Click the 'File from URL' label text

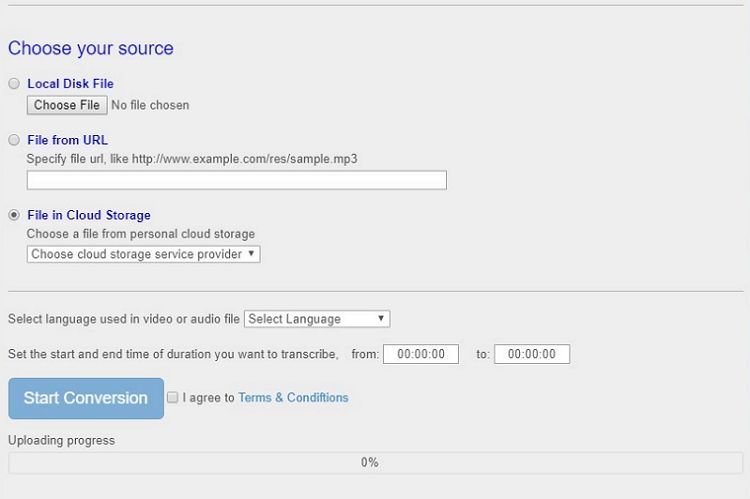[x=67, y=140]
